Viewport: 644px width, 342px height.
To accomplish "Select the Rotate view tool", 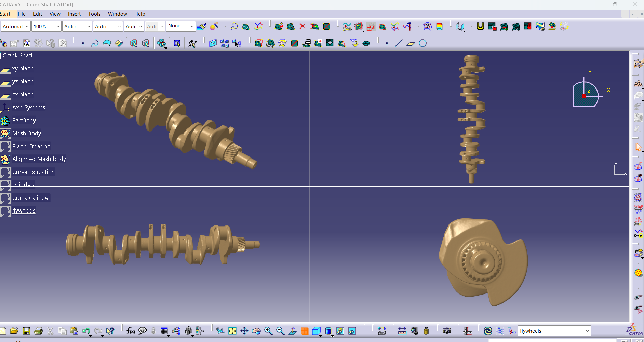I will click(256, 331).
